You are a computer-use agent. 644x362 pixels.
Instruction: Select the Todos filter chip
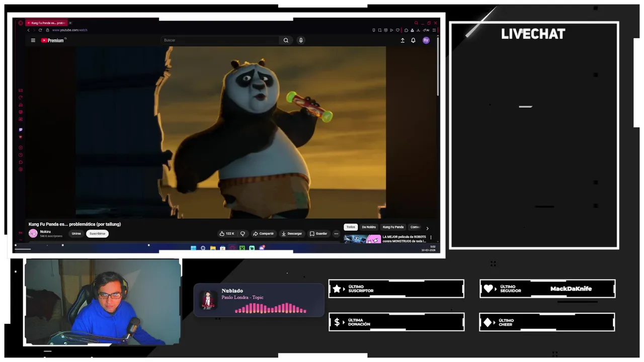(x=351, y=227)
